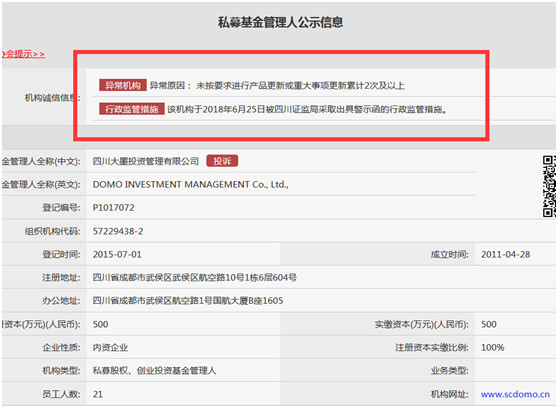558x408 pixels.
Task: Click the 注册资本实缴比例 label
Action: (x=432, y=347)
